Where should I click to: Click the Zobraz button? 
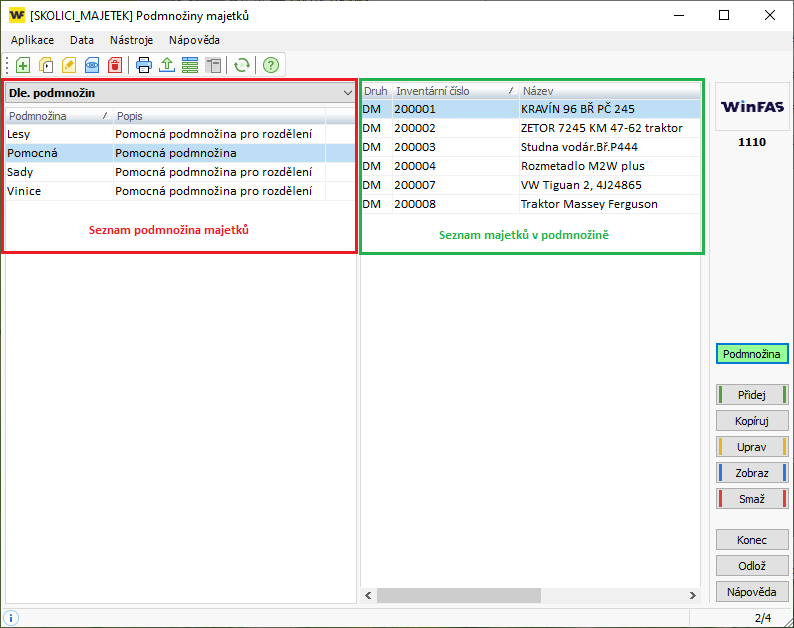(752, 473)
